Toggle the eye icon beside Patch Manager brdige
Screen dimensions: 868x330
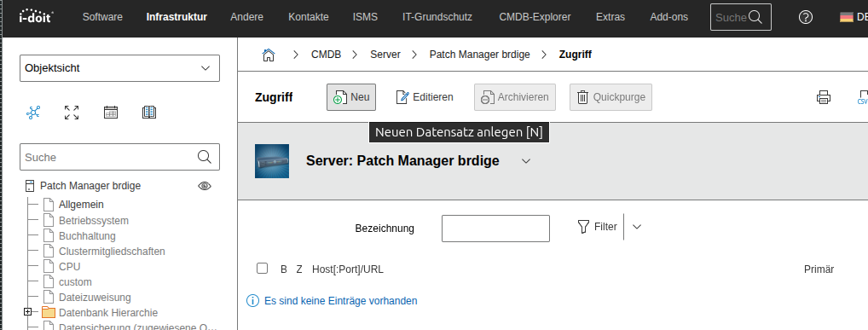click(x=205, y=186)
